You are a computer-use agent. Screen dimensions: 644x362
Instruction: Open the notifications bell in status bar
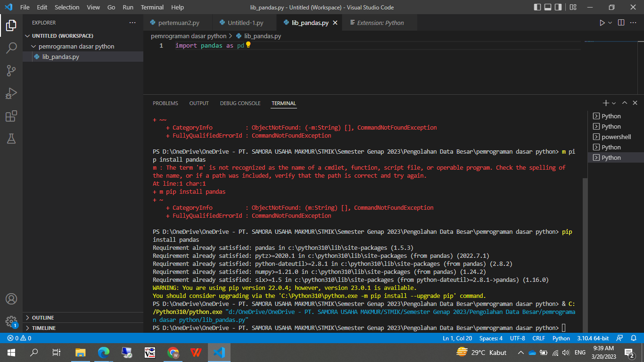coord(633,338)
